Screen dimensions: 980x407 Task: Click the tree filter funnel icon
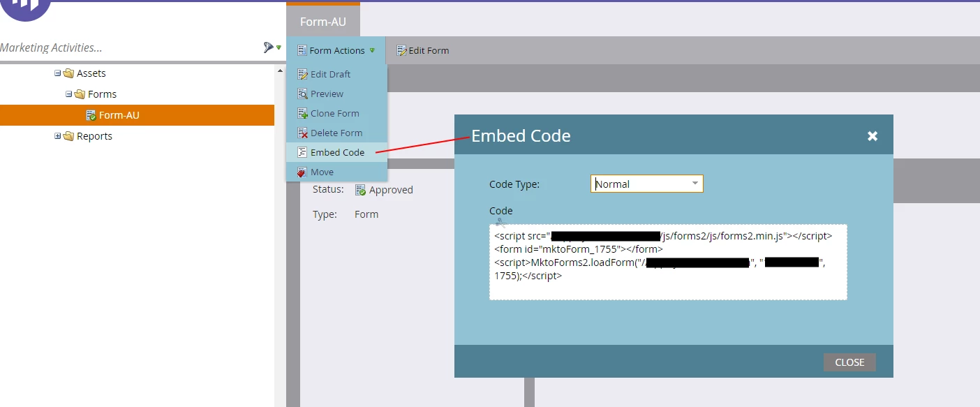pos(269,47)
